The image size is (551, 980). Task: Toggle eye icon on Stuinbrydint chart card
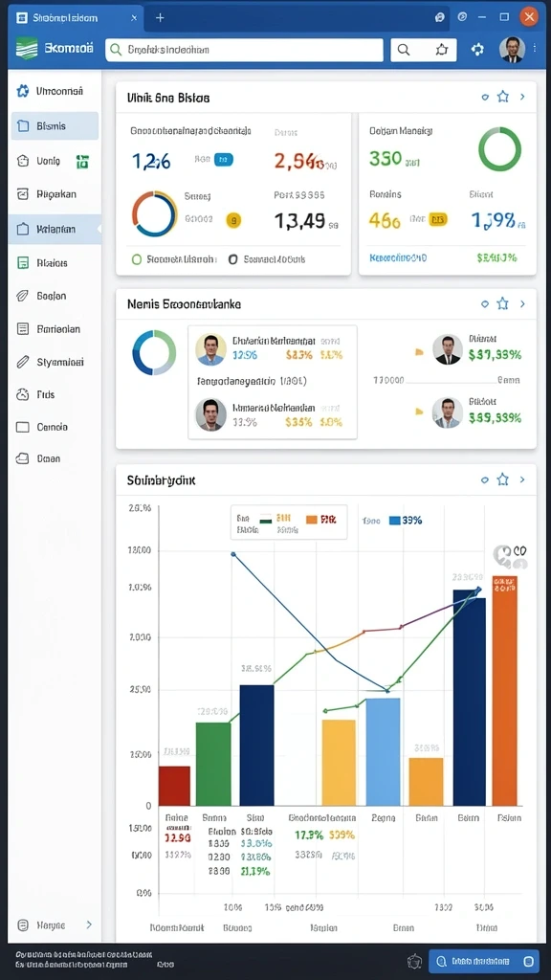(x=485, y=480)
